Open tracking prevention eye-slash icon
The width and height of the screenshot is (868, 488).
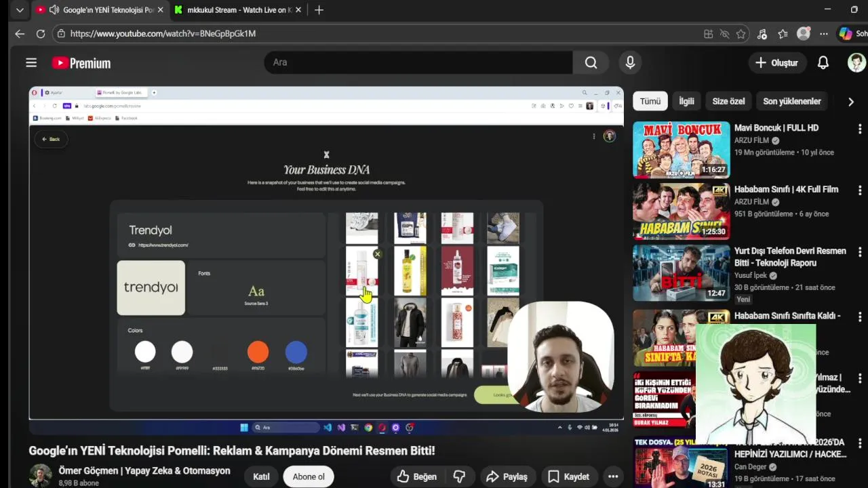pyautogui.click(x=724, y=34)
